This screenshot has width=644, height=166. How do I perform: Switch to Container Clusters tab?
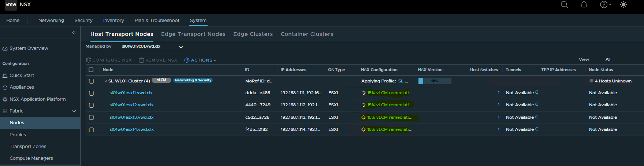coord(307,34)
